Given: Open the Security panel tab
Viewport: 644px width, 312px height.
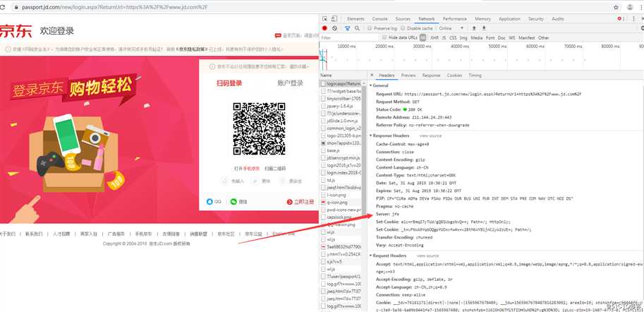Looking at the screenshot, I should click(x=535, y=19).
